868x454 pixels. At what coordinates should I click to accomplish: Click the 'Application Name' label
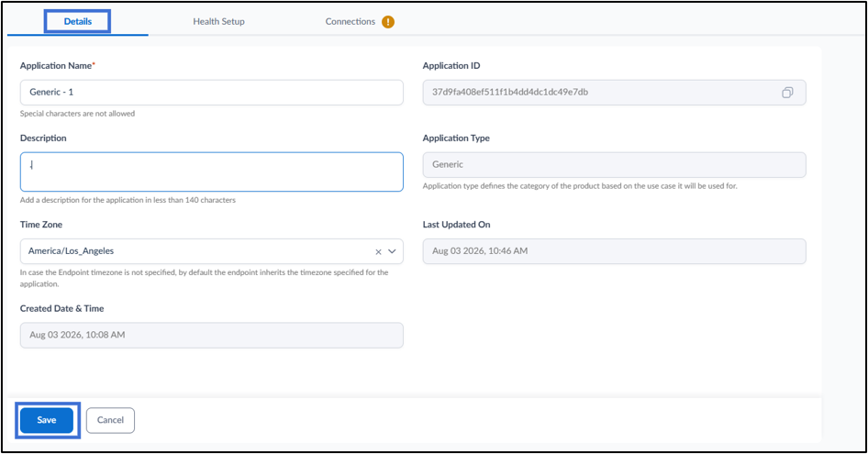(x=58, y=65)
